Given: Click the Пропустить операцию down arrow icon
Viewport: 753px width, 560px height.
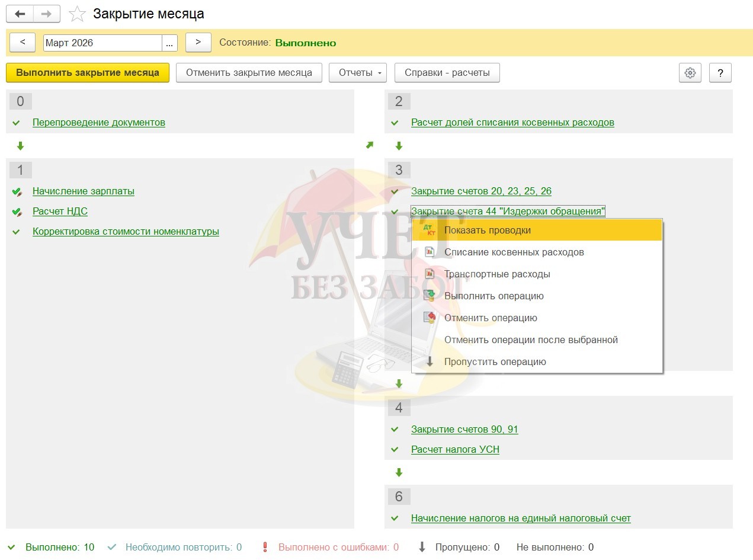Looking at the screenshot, I should point(430,361).
